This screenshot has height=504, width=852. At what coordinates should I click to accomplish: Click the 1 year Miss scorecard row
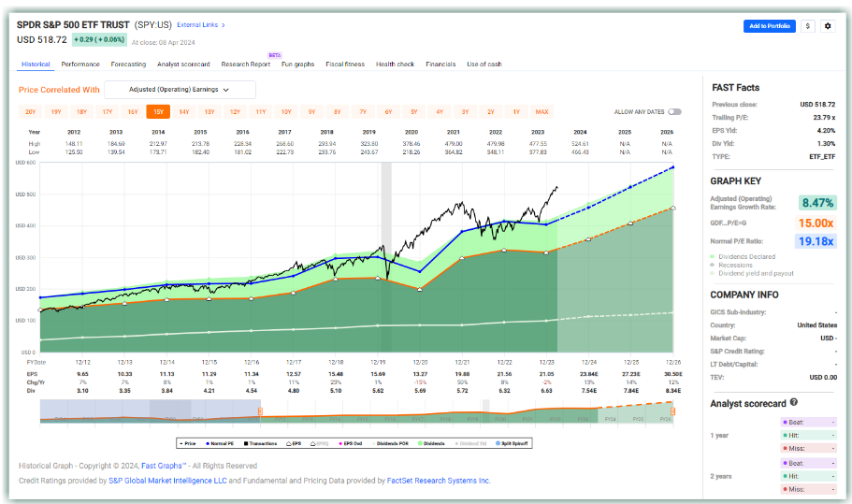(809, 448)
